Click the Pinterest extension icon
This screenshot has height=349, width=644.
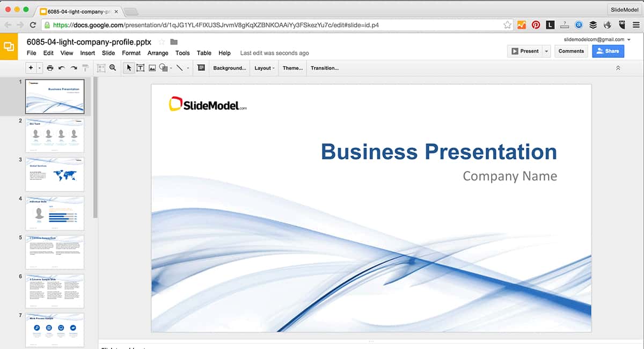tap(536, 25)
